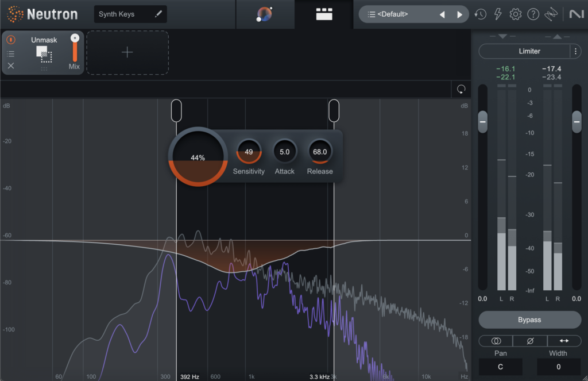The image size is (588, 381).
Task: Click the Release knob showing 68.0
Action: click(320, 152)
